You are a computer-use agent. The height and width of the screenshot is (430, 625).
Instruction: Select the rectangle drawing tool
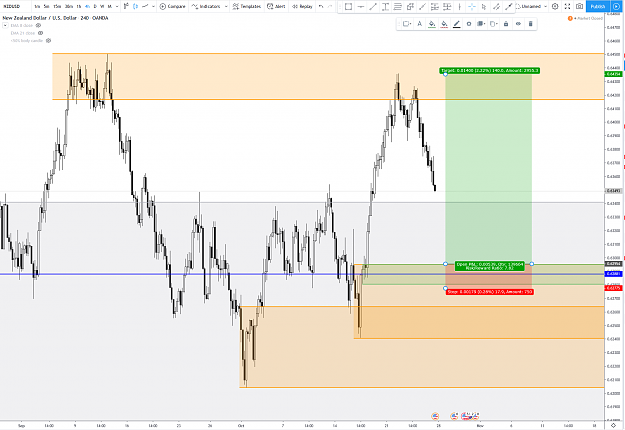click(348, 6)
